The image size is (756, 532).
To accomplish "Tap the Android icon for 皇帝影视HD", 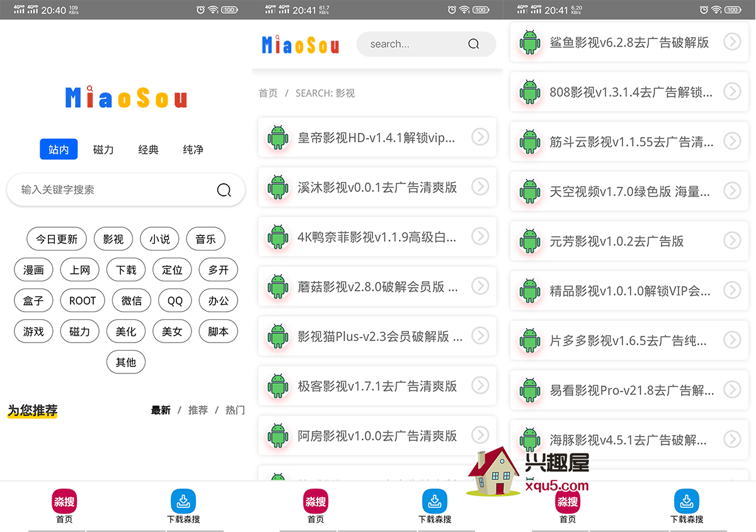I will coord(278,137).
